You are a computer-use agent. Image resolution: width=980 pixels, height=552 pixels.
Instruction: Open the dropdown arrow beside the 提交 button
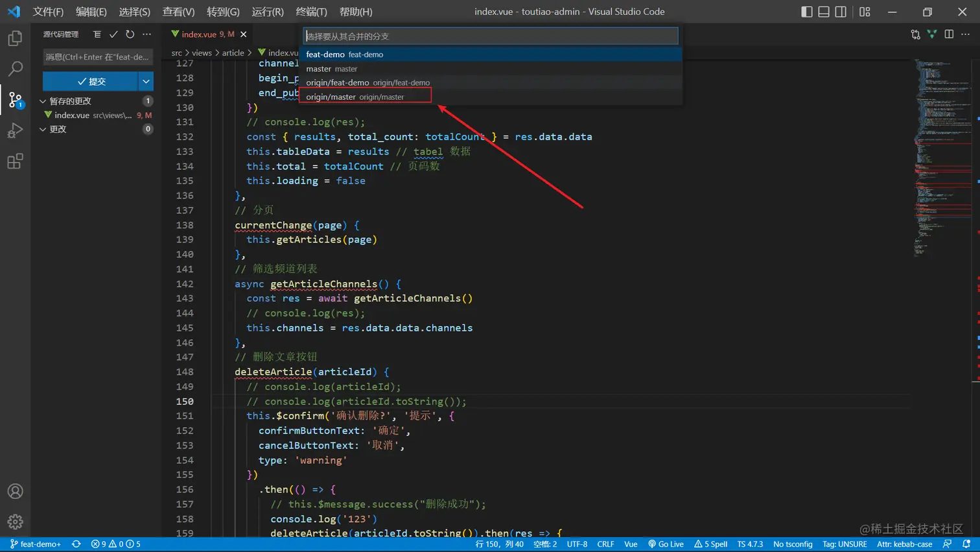point(146,81)
